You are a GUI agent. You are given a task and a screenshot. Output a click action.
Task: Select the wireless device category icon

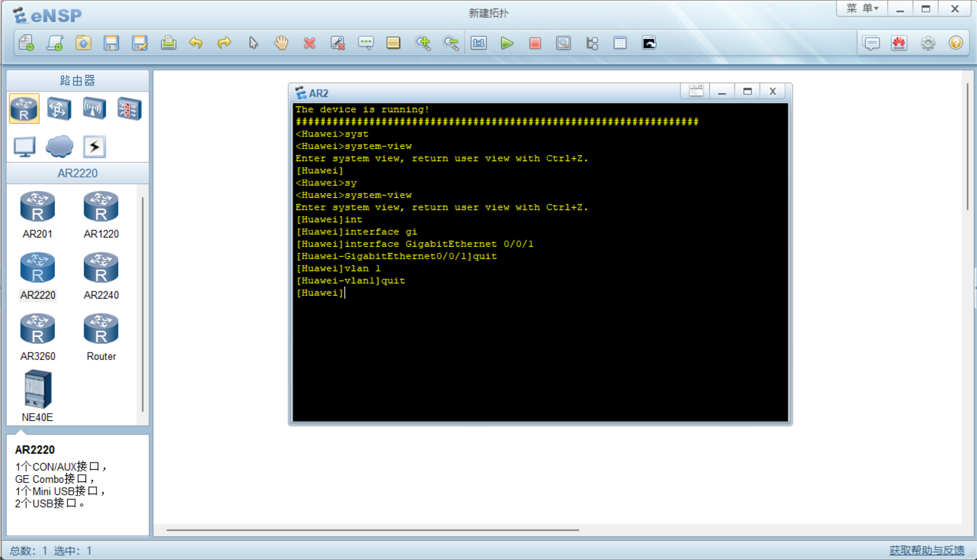[x=94, y=109]
